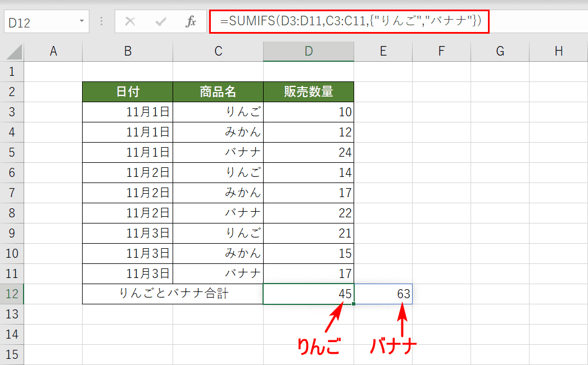Select みかん cell in row 7
Screen dimensions: 588x365
[x=218, y=193]
